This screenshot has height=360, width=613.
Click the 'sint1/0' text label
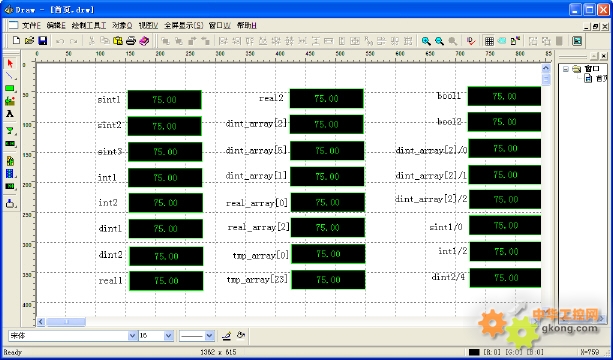click(x=446, y=227)
